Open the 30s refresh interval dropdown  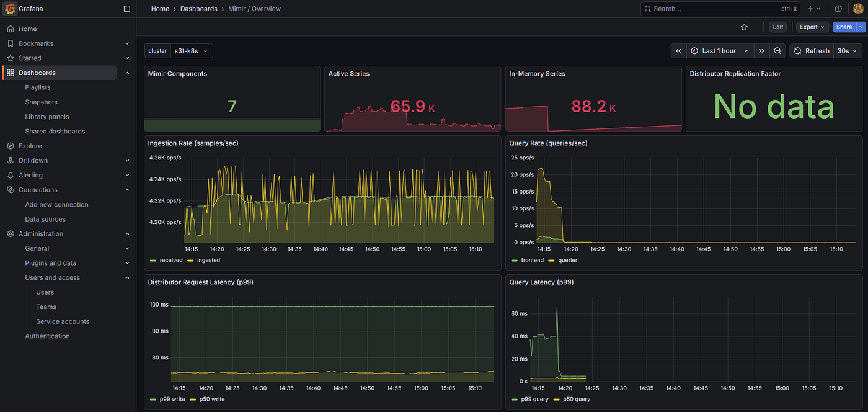(x=848, y=51)
